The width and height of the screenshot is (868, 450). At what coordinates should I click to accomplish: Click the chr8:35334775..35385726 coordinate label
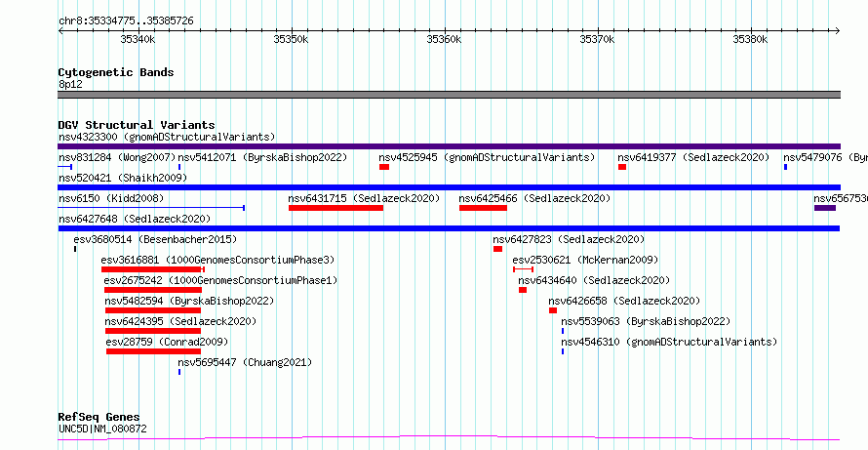point(126,21)
